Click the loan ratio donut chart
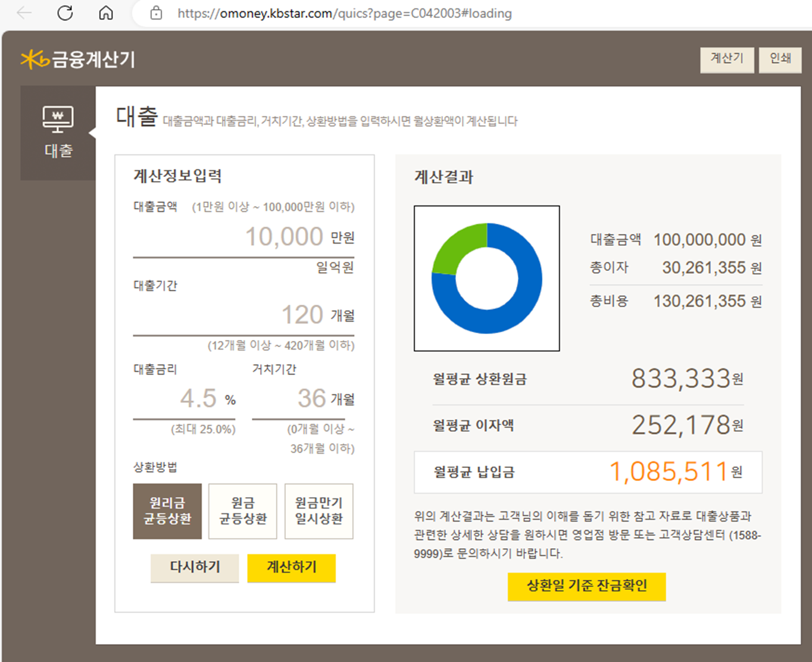 tap(486, 277)
